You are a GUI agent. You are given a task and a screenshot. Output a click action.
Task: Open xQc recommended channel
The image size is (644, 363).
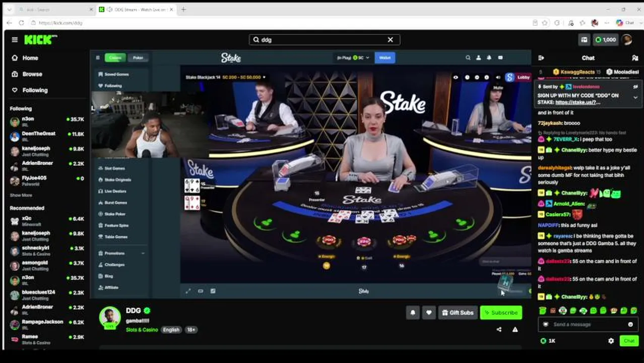tap(46, 221)
